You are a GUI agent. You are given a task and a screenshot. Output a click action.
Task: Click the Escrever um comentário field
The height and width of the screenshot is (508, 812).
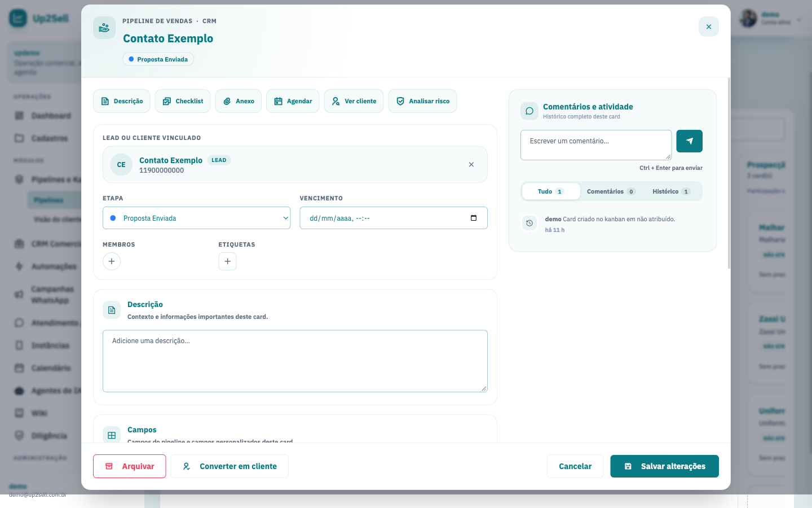click(x=596, y=145)
